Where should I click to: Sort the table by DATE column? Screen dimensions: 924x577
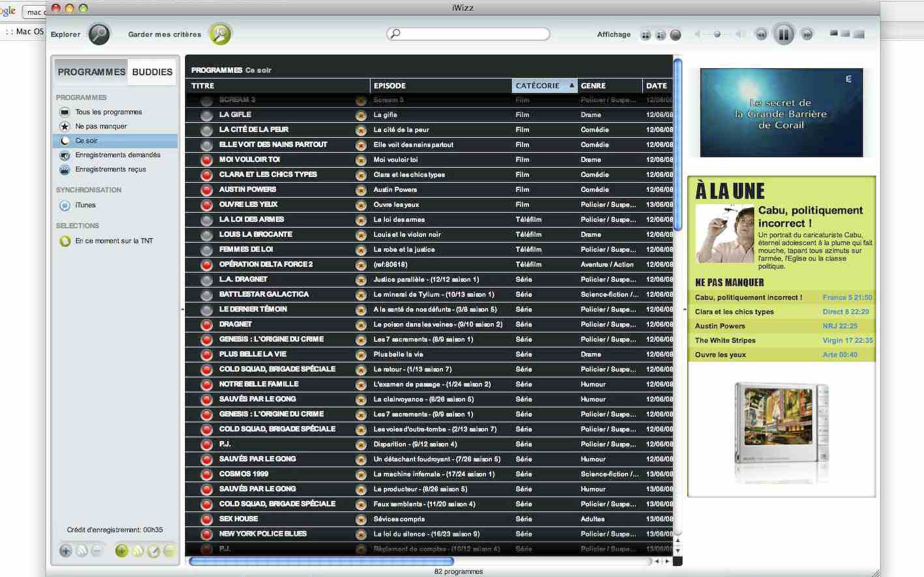(x=657, y=85)
